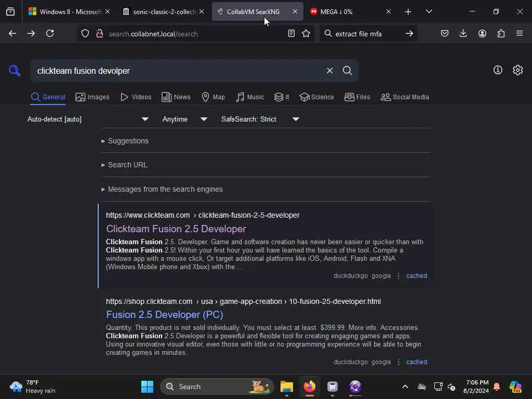The width and height of the screenshot is (532, 399).
Task: Open the SafeSearch: Strict dropdown
Action: (x=260, y=119)
